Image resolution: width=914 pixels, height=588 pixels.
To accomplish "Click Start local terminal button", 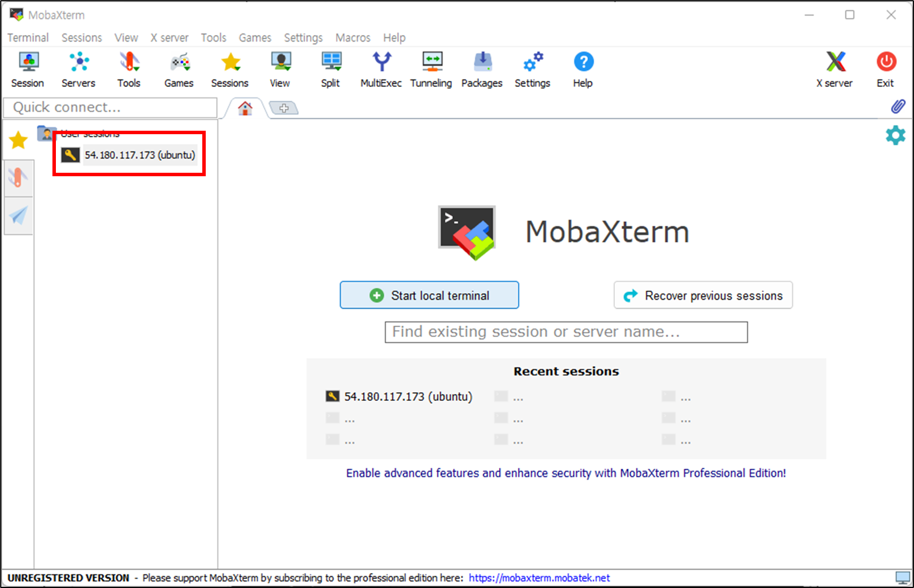I will (429, 295).
